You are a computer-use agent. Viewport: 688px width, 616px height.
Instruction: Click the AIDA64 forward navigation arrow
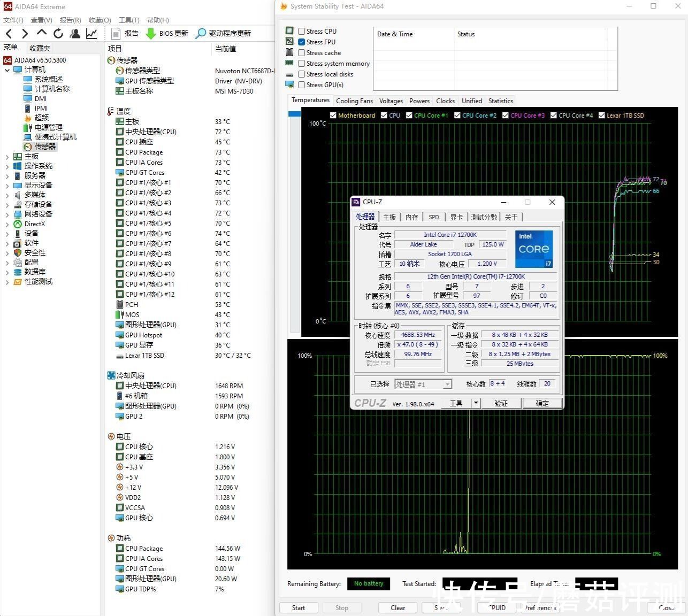click(x=25, y=33)
